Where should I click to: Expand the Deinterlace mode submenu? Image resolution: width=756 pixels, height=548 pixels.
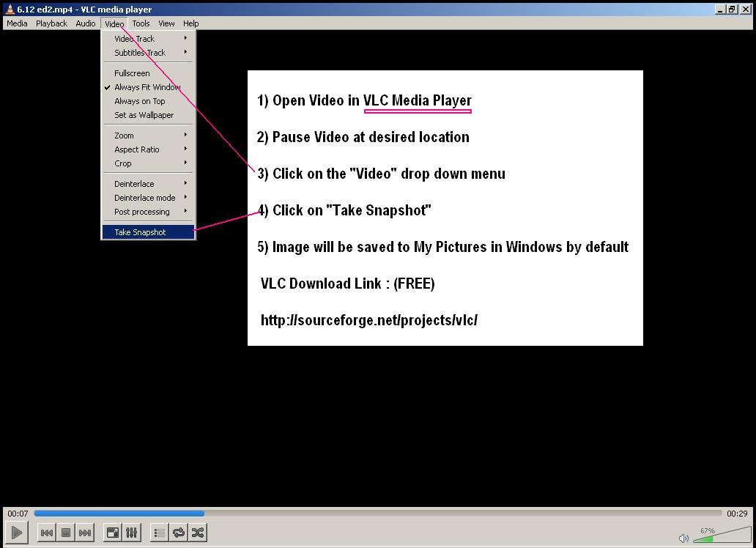coord(148,198)
